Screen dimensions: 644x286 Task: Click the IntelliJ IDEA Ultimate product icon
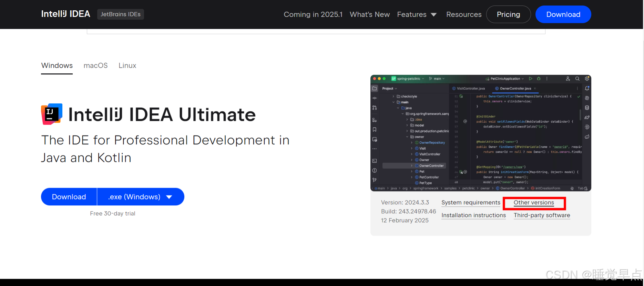point(52,114)
